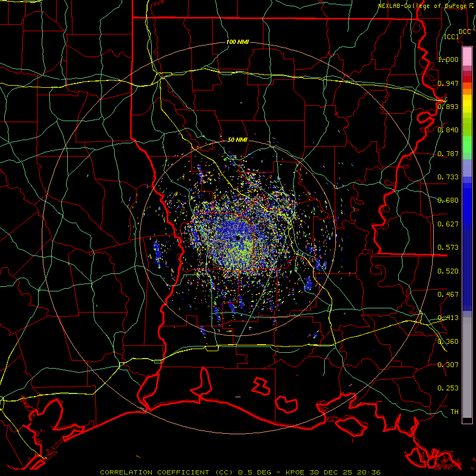Select the 0.787 legend value

[x=448, y=153]
